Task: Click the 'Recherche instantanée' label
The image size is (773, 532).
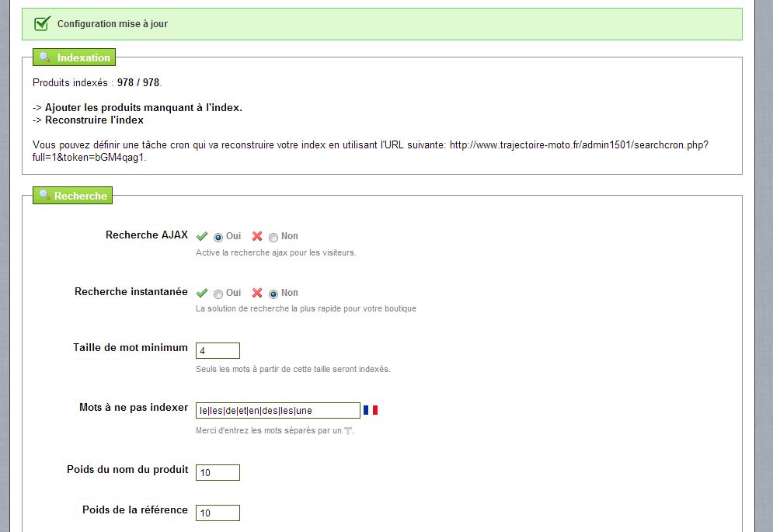Action: pyautogui.click(x=131, y=291)
